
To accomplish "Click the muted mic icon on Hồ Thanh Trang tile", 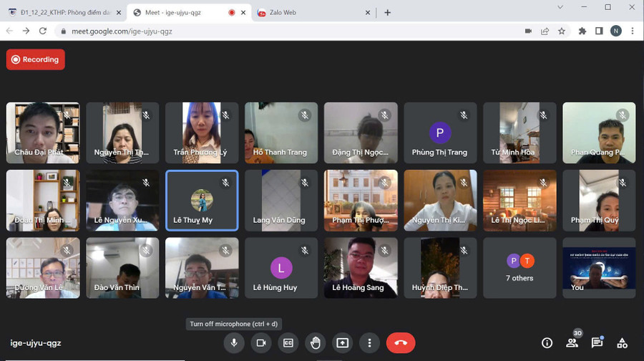I will coord(305,115).
